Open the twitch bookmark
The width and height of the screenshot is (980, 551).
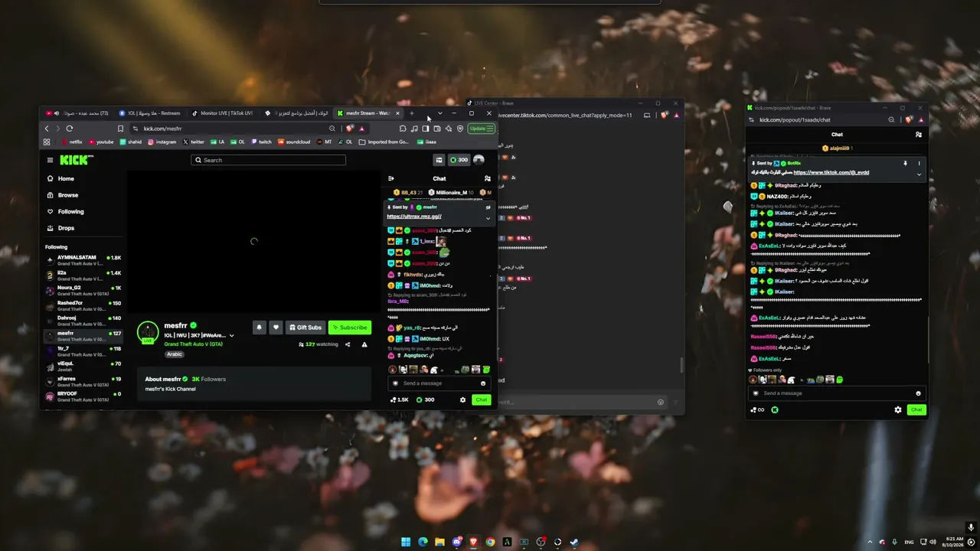(261, 142)
